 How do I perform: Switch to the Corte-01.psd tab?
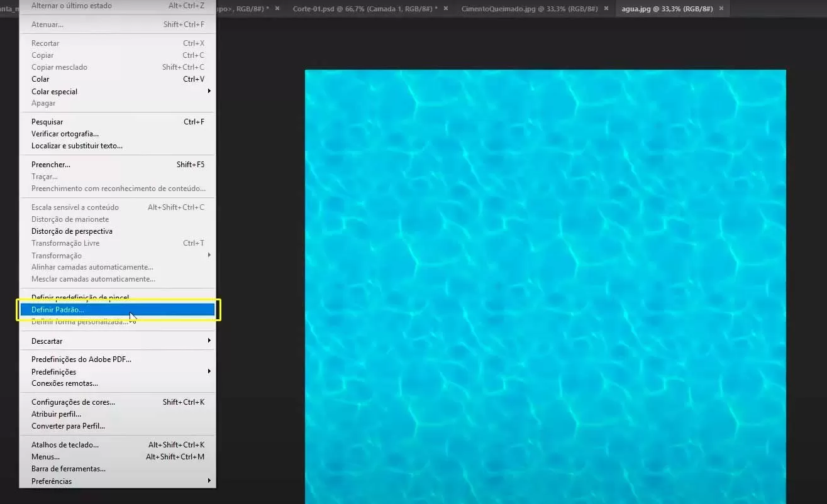[365, 9]
